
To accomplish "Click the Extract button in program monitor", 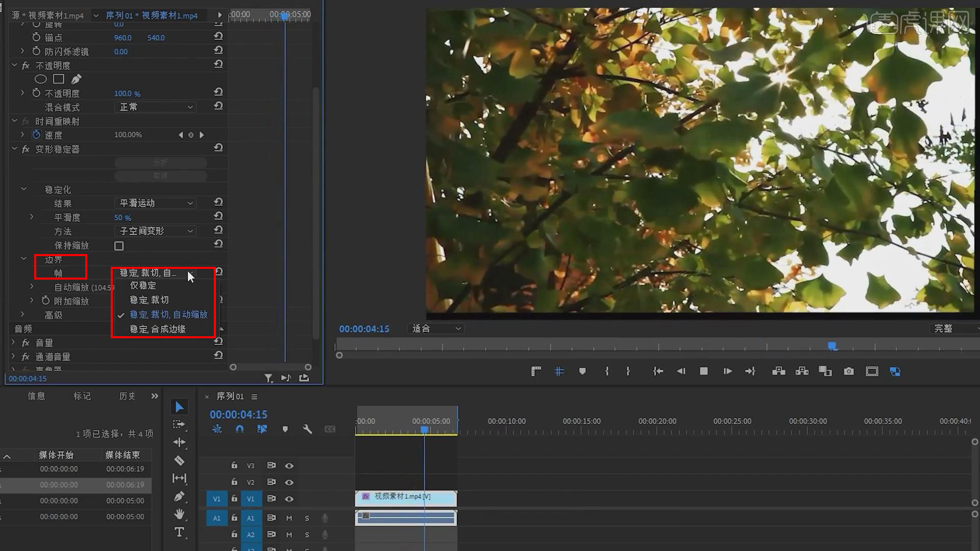I will click(802, 371).
